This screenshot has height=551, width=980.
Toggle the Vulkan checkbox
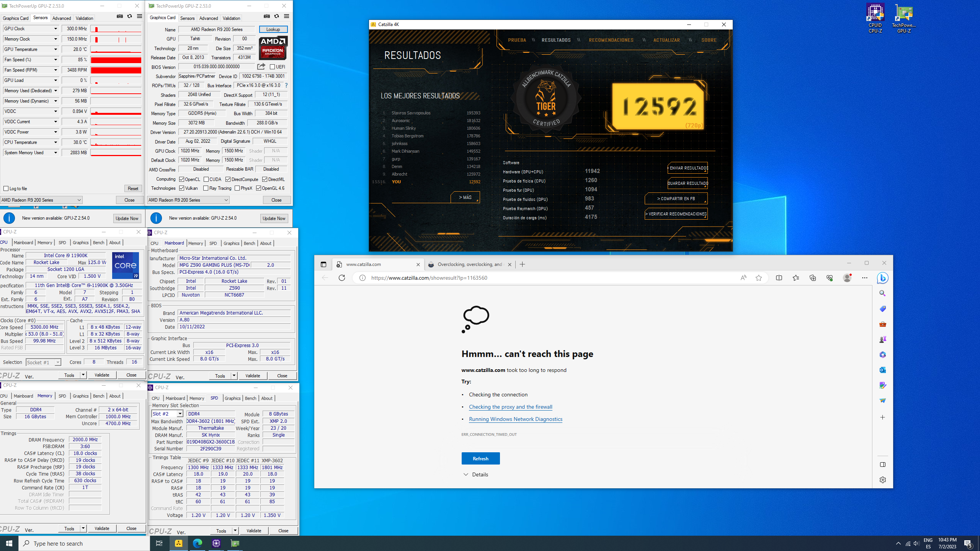coord(182,188)
